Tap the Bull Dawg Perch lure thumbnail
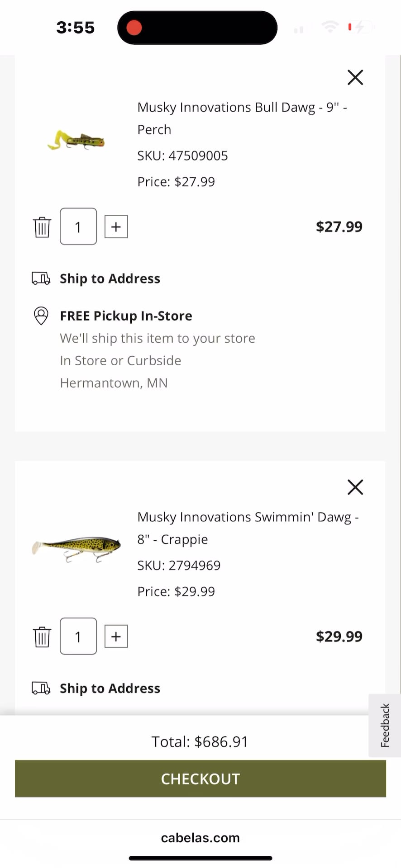 coord(76,140)
